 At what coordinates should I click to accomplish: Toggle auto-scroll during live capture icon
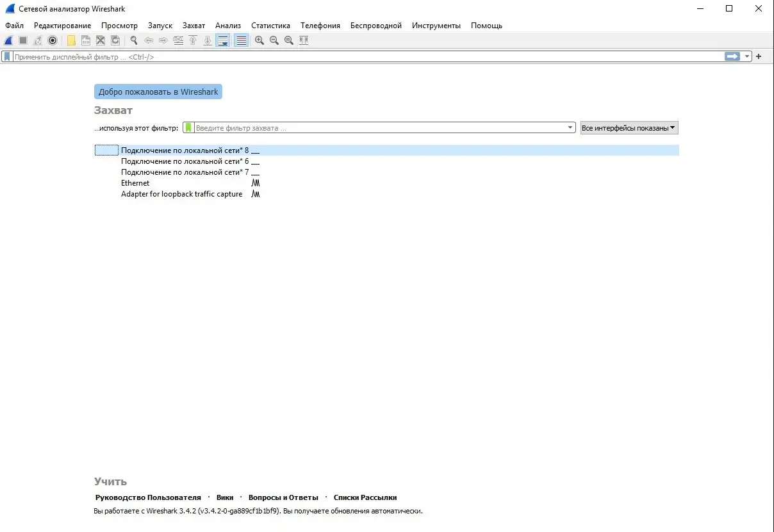point(223,40)
